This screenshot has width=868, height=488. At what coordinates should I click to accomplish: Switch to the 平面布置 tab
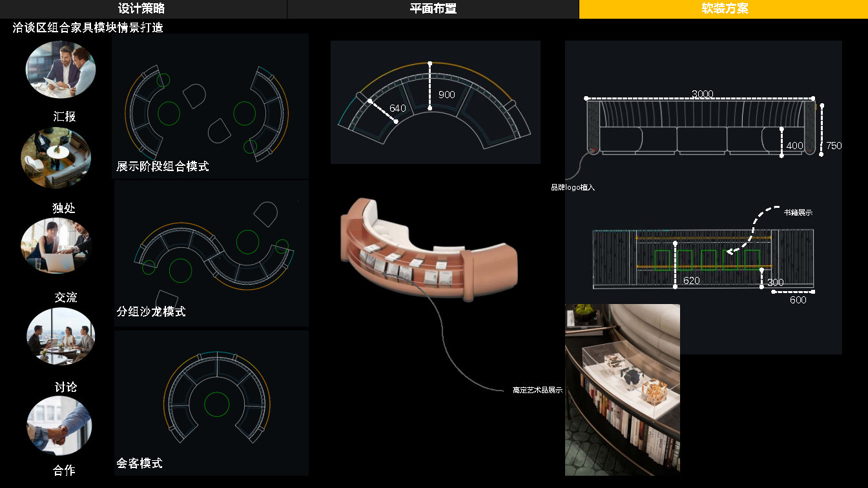tap(433, 9)
